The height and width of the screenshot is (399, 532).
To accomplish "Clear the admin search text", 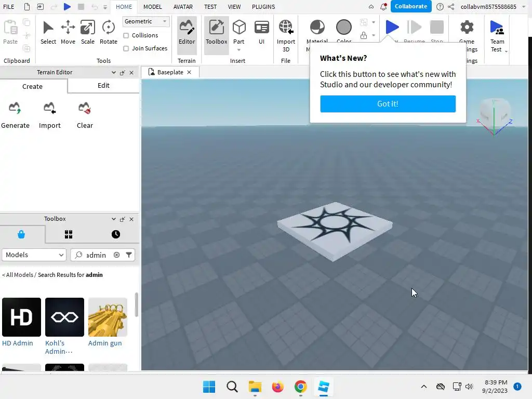I will 117,255.
